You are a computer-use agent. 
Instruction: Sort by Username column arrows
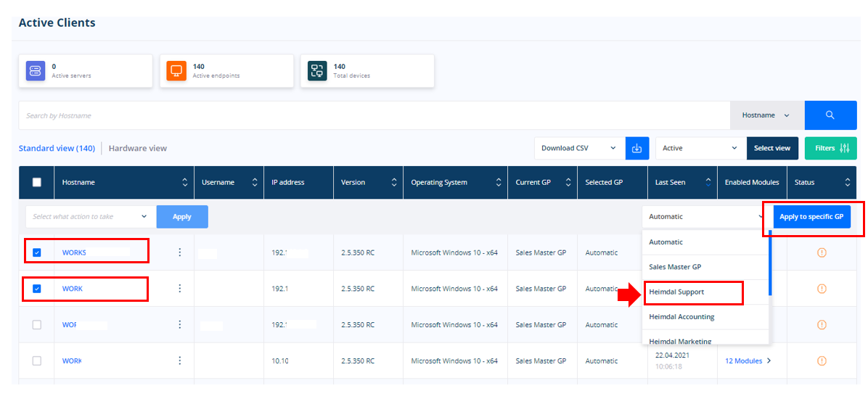pyautogui.click(x=255, y=182)
